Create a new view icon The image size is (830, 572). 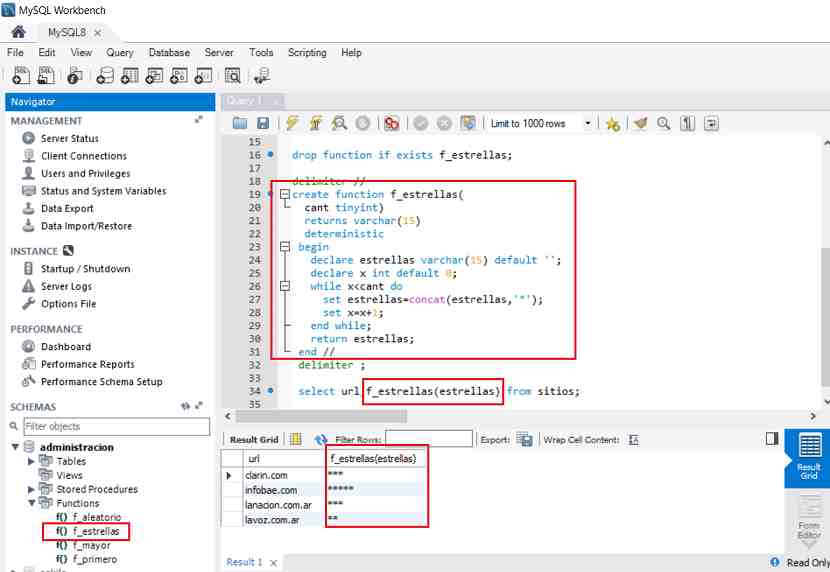point(154,76)
